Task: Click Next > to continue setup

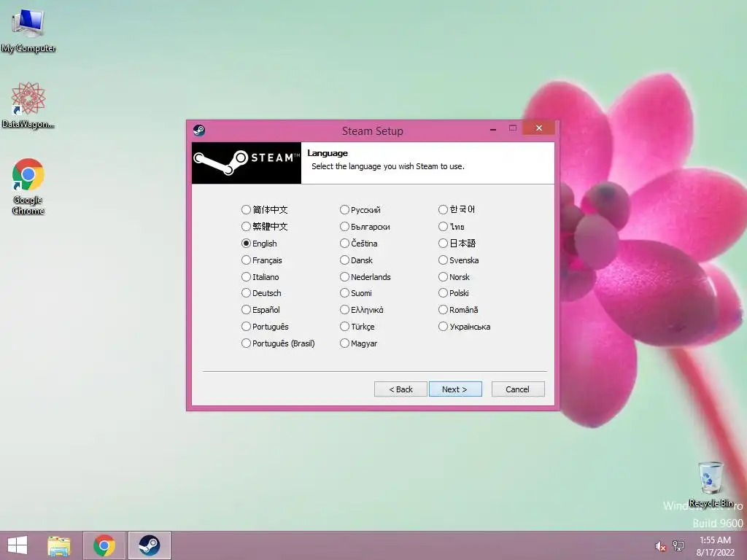Action: pyautogui.click(x=455, y=389)
